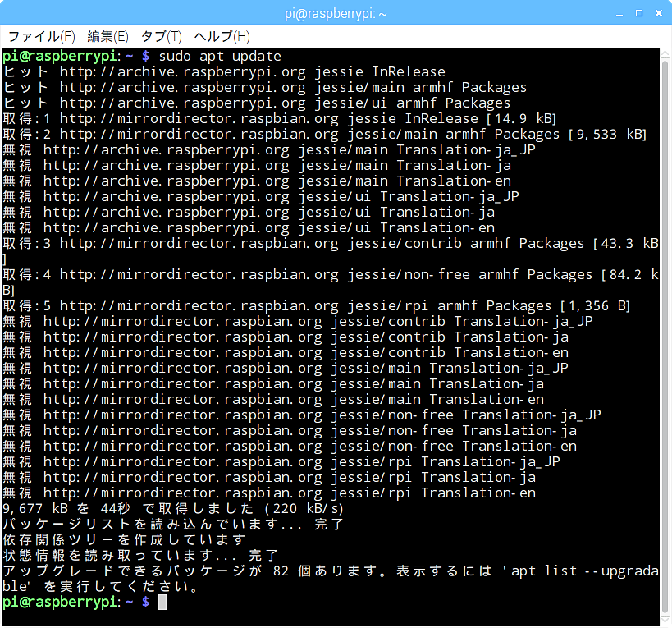
Task: Click the 'アップグレードできるパッケージが 82 個' line
Action: point(331,579)
